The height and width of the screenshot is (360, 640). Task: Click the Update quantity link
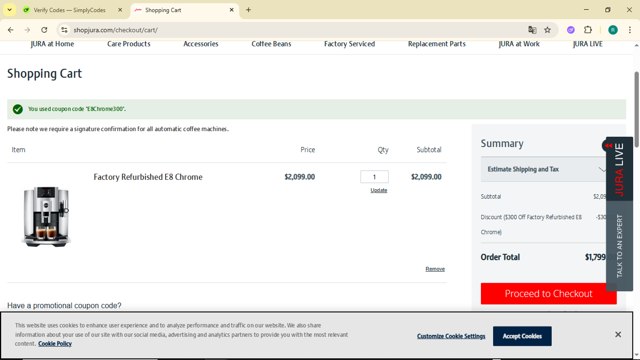point(378,190)
